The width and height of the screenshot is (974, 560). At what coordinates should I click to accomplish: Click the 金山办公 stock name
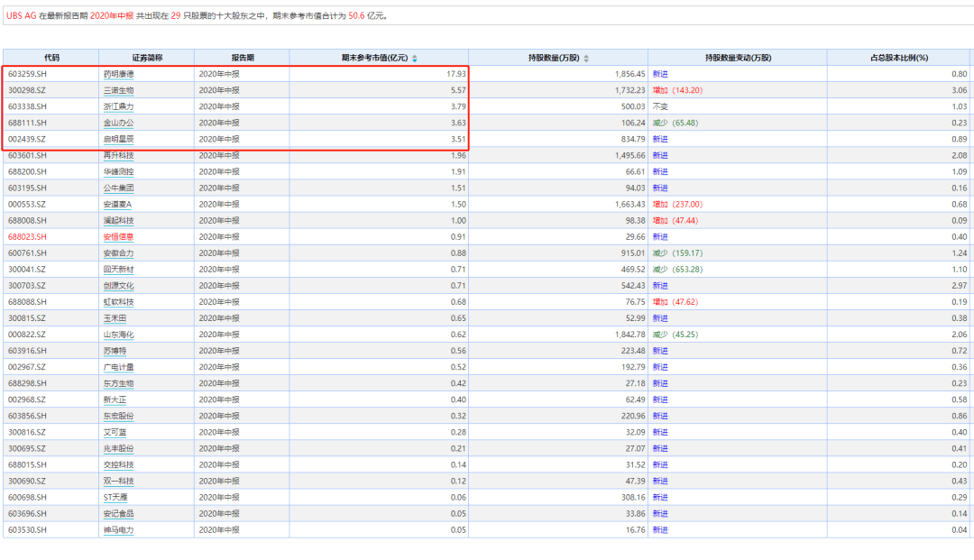tap(118, 123)
